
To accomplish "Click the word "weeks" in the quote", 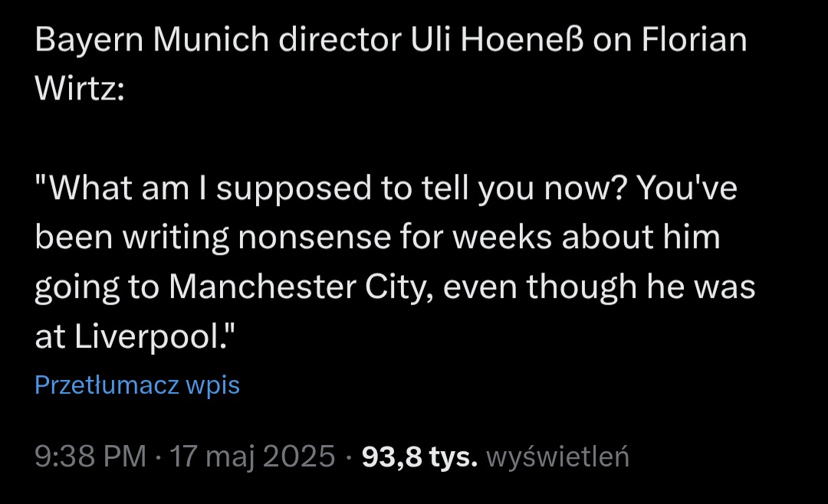I will coord(508,238).
